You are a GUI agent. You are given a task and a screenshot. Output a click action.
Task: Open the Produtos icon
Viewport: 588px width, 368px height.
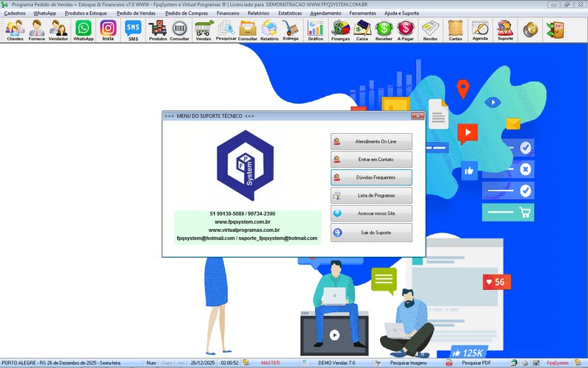[x=158, y=30]
